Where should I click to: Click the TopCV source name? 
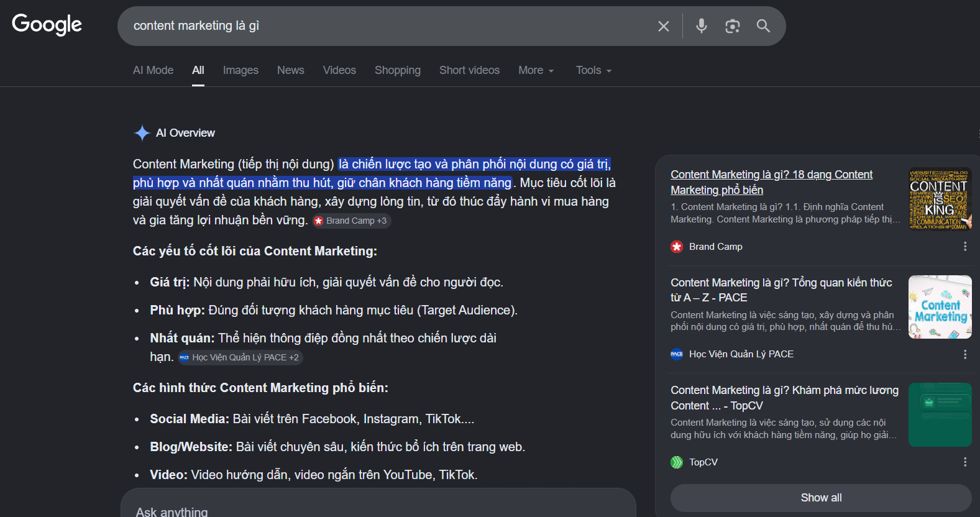pyautogui.click(x=703, y=462)
